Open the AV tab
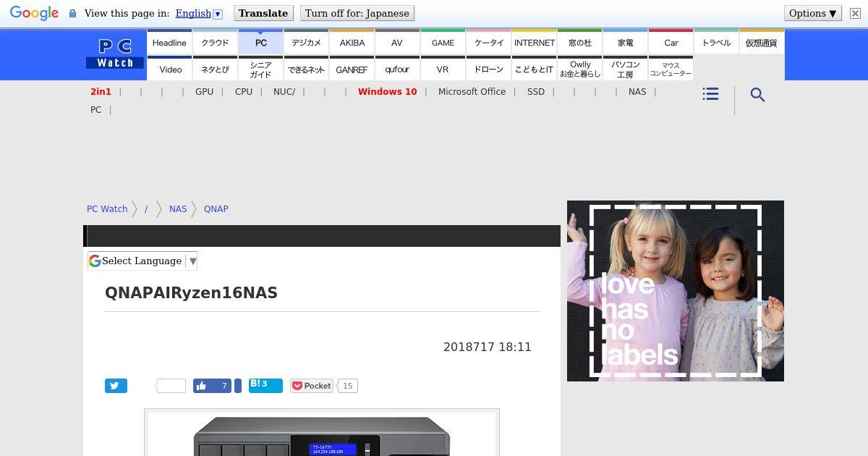Image resolution: width=868 pixels, height=456 pixels. 397,43
